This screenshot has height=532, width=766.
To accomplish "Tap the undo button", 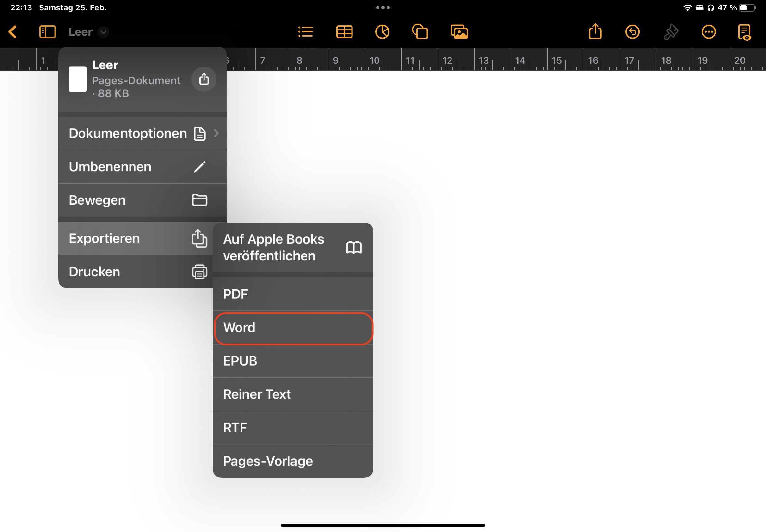I will coord(632,32).
